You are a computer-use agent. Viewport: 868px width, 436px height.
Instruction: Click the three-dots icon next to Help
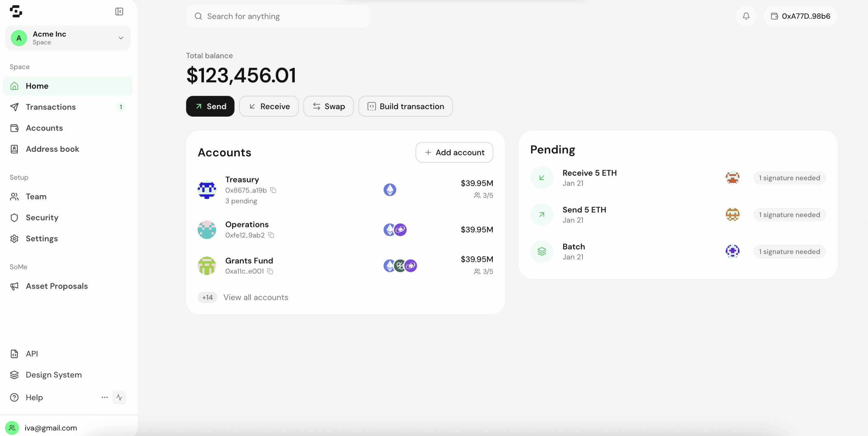pos(105,398)
